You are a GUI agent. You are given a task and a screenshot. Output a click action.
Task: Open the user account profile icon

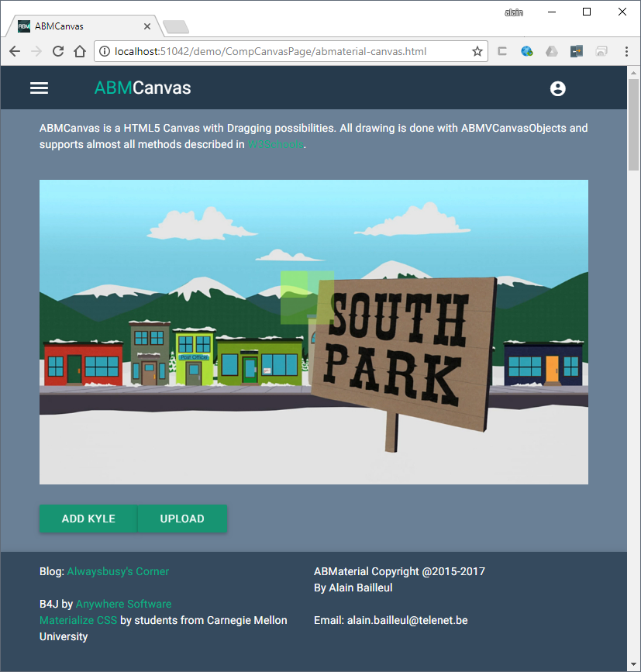(557, 88)
